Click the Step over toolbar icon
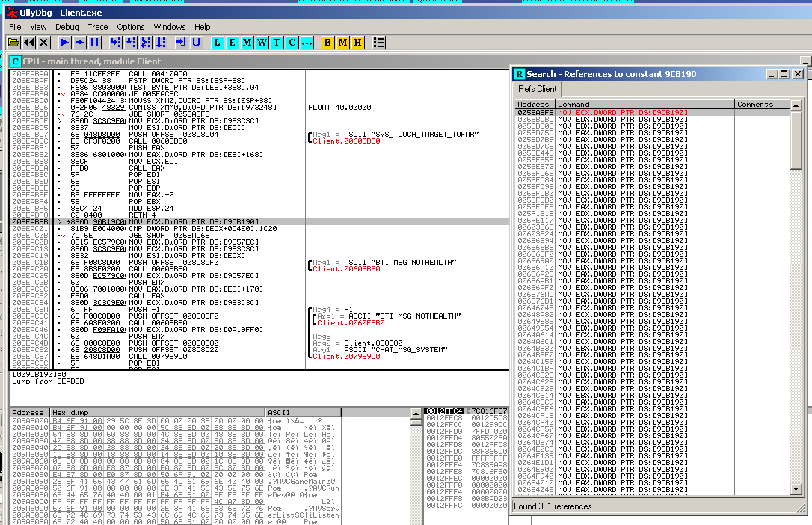Image resolution: width=812 pixels, height=525 pixels. [130, 43]
